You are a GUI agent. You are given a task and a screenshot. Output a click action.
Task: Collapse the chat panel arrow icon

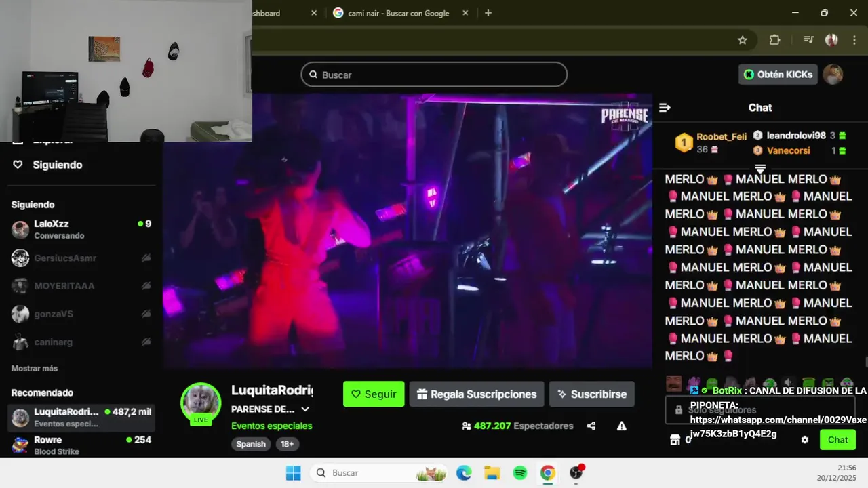(x=665, y=108)
